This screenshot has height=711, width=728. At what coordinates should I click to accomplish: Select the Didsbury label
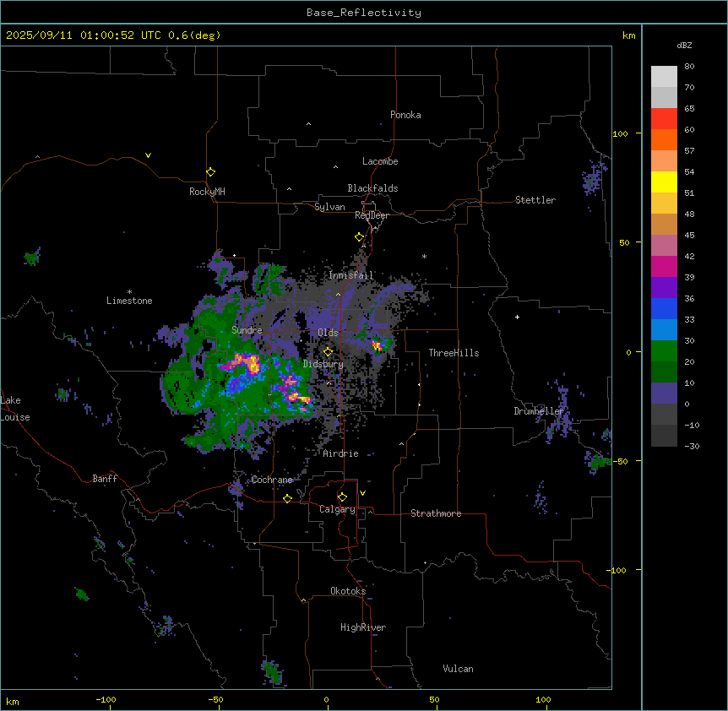pos(323,364)
